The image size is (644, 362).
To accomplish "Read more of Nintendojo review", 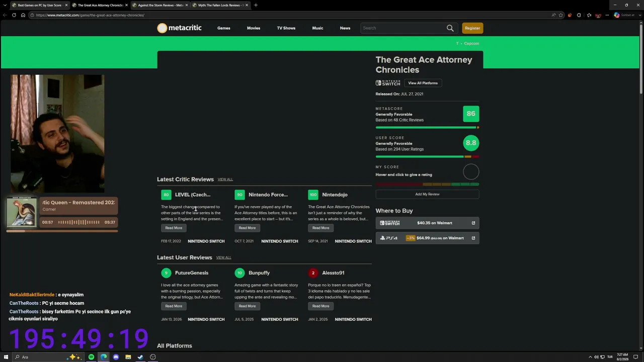I will point(320,228).
